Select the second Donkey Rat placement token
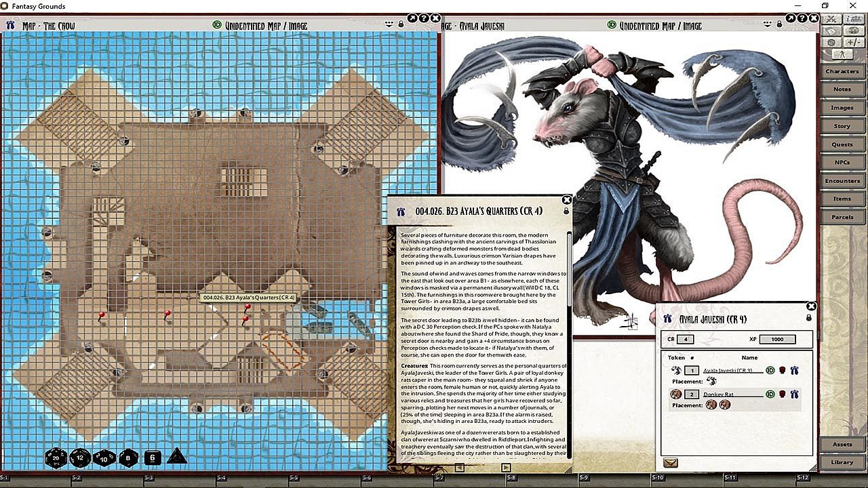Viewport: 868px width, 488px height. (x=725, y=405)
